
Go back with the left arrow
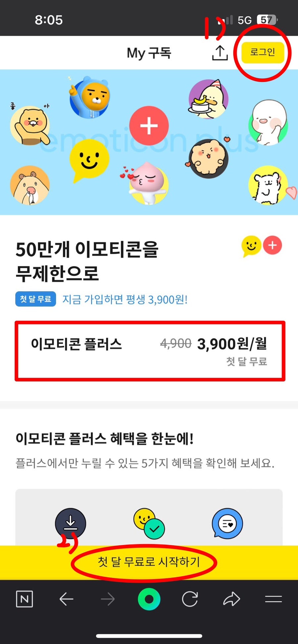[x=66, y=599]
